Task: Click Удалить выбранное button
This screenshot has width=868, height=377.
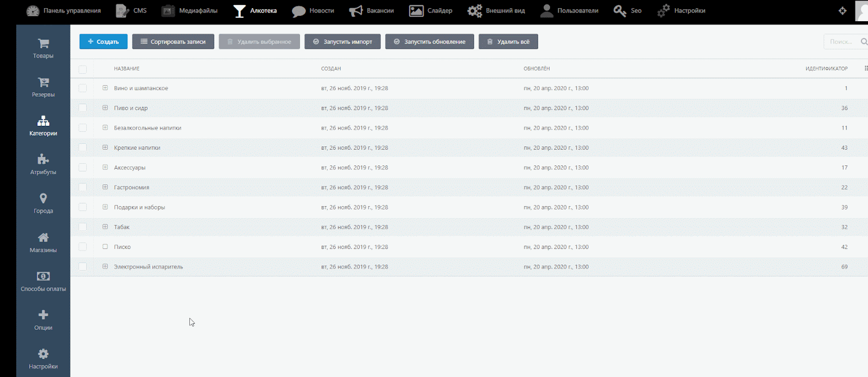Action: point(259,42)
